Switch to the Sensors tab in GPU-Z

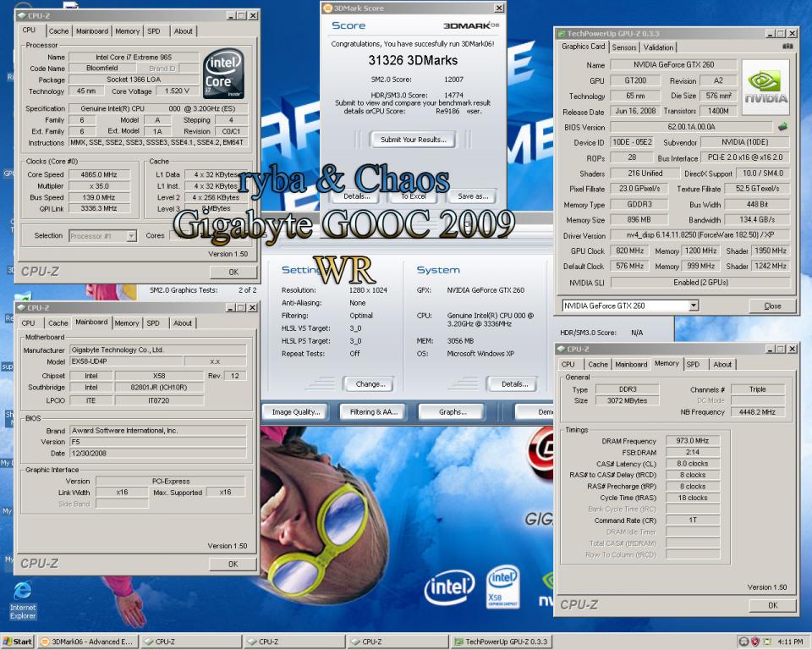tap(624, 47)
